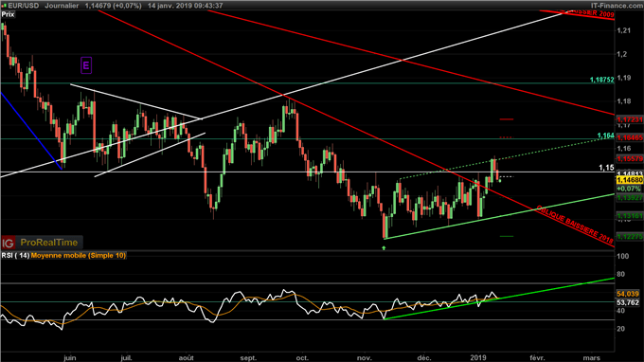Select the EUR/USD instrument title

click(24, 6)
